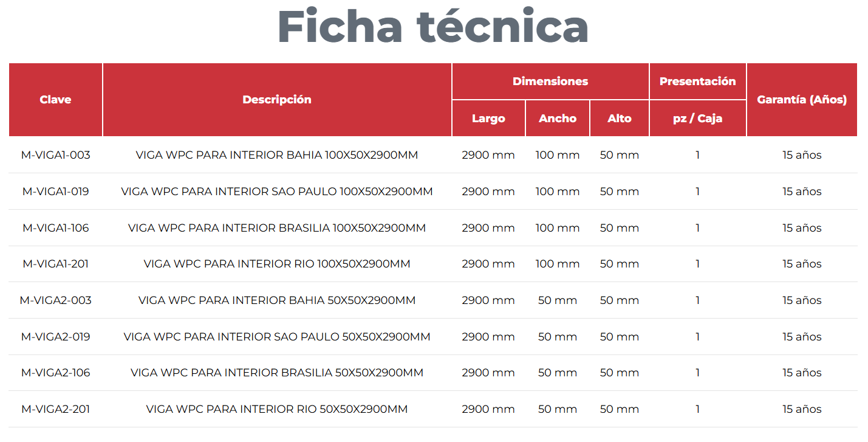Click the 15 años warranty for M-VIGA1-201
The height and width of the screenshot is (442, 868).
[802, 264]
